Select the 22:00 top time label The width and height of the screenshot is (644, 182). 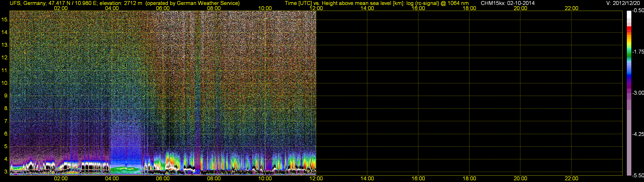[571, 8]
